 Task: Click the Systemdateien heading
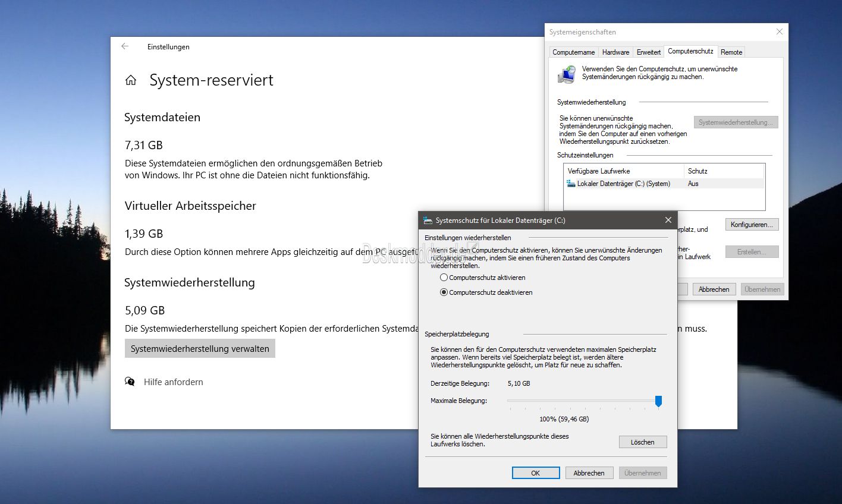pos(162,117)
